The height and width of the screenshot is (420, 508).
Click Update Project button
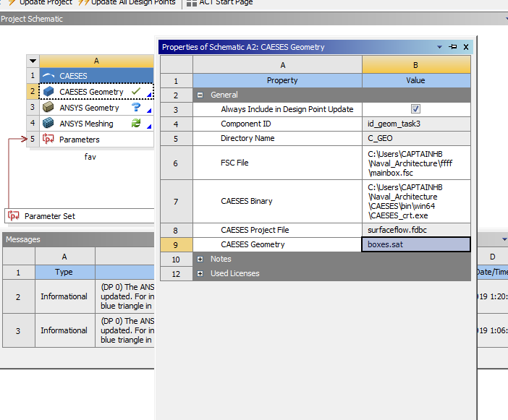pyautogui.click(x=41, y=3)
